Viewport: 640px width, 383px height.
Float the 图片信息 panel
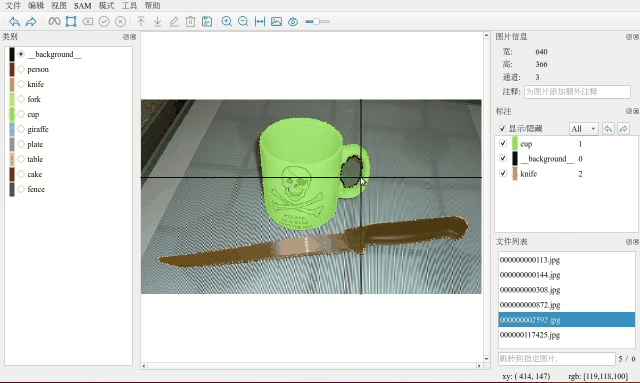click(629, 37)
